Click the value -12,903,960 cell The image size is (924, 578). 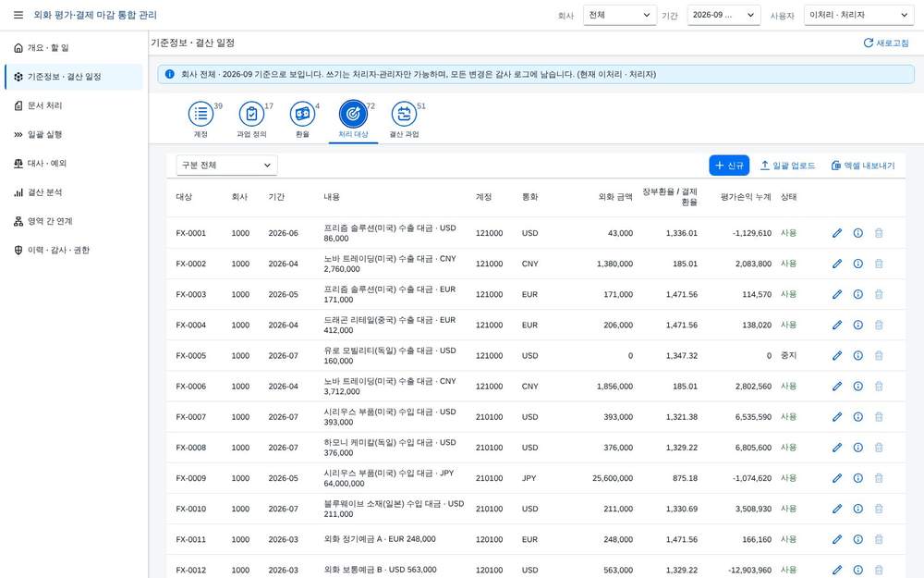pyautogui.click(x=749, y=570)
